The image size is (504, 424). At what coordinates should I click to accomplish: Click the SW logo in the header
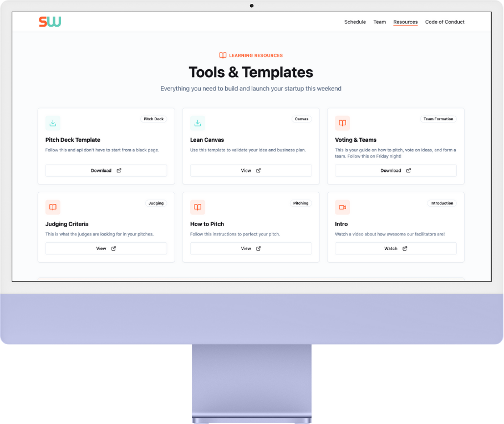click(50, 22)
